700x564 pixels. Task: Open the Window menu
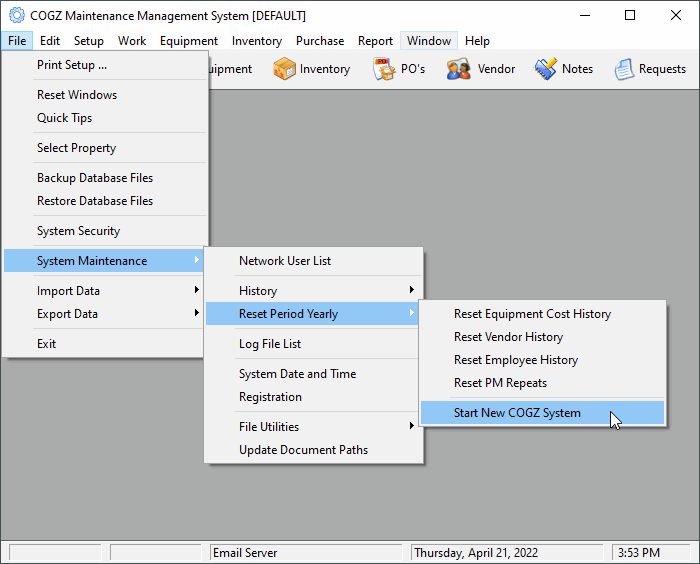click(x=429, y=41)
